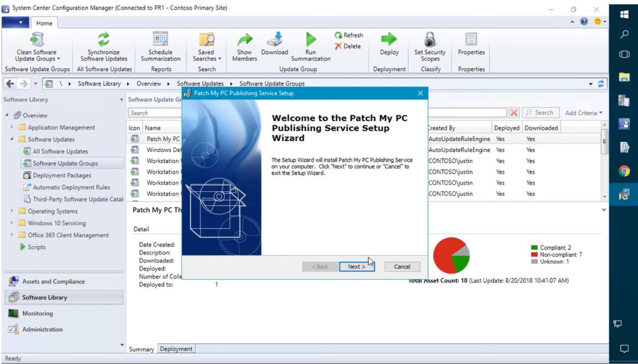Screen dimensions: 638x364
Task: Select Third-Party Software Update Catalogs item
Action: point(73,199)
